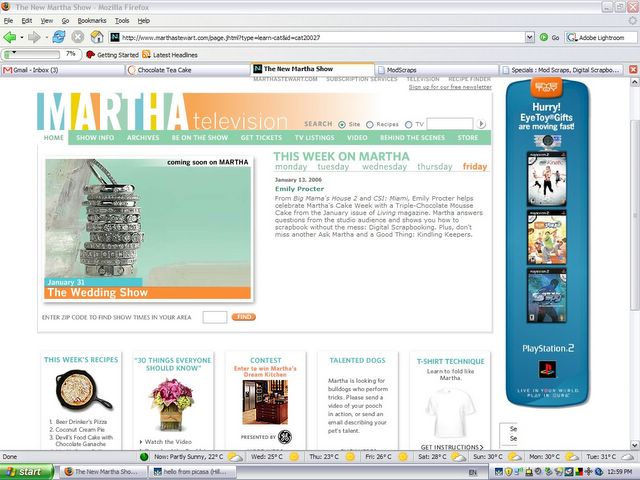Open TV LISTINGS in the site navigation

(314, 138)
